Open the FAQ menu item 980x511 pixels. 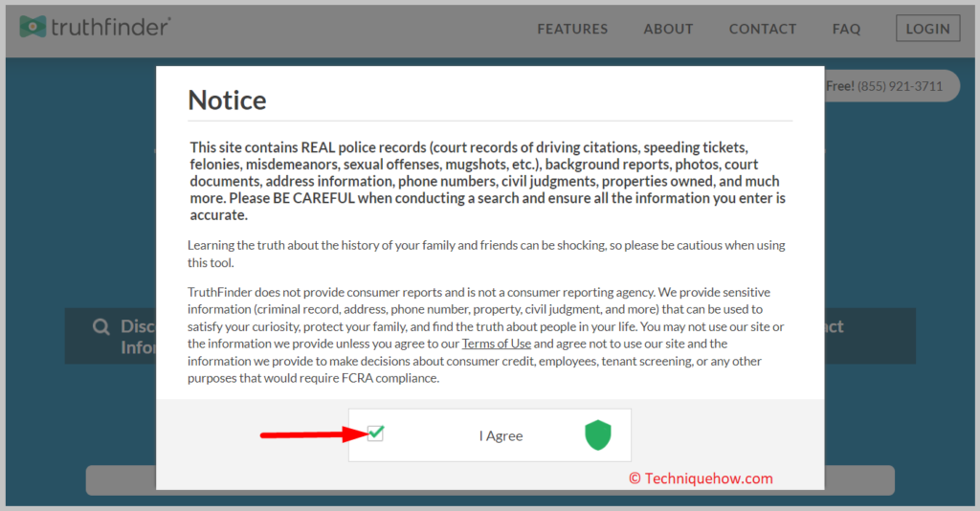coord(846,29)
